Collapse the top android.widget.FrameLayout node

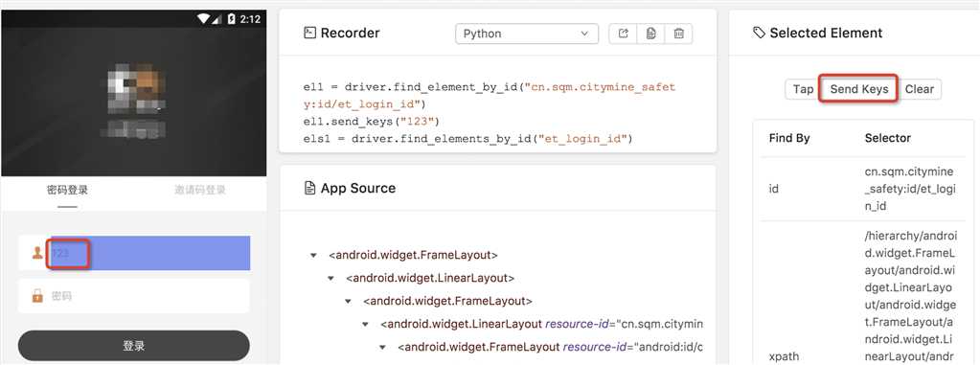pyautogui.click(x=313, y=255)
